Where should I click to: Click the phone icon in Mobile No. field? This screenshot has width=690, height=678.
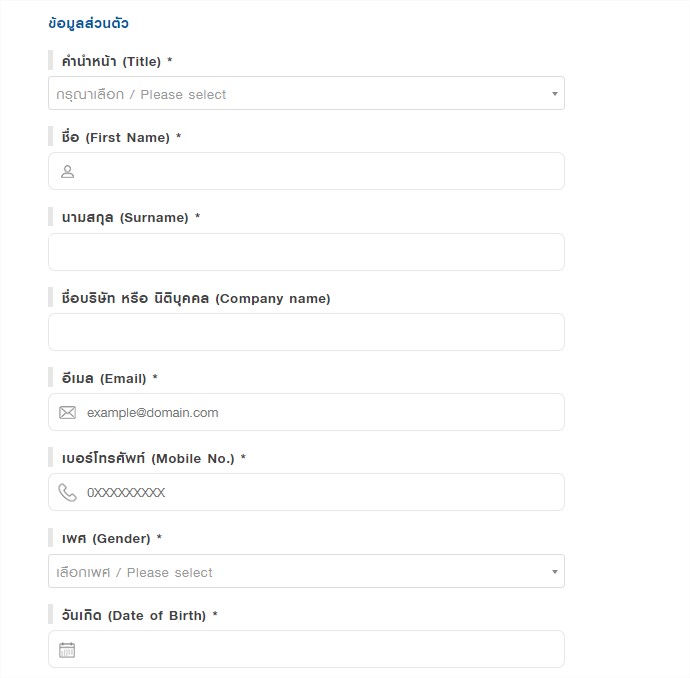coord(67,492)
